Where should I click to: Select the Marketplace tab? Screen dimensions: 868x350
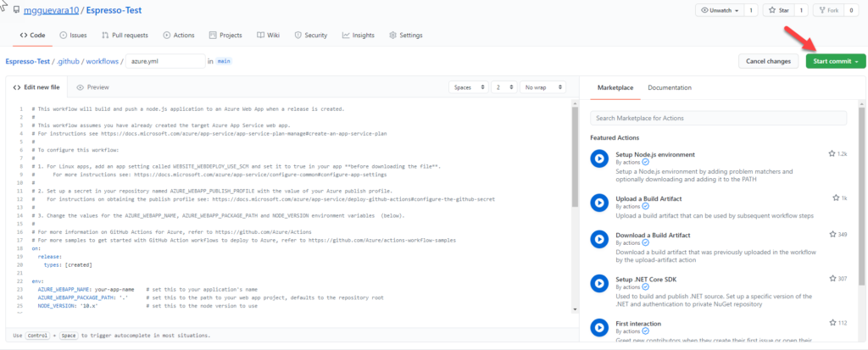click(x=615, y=87)
